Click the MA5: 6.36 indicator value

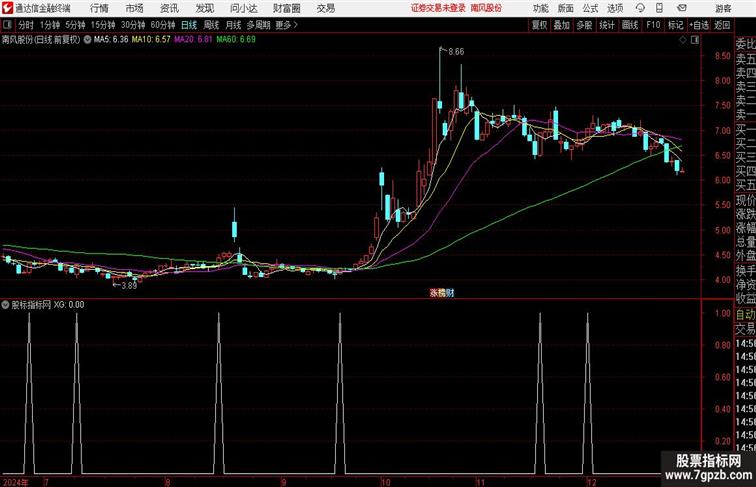(x=111, y=40)
